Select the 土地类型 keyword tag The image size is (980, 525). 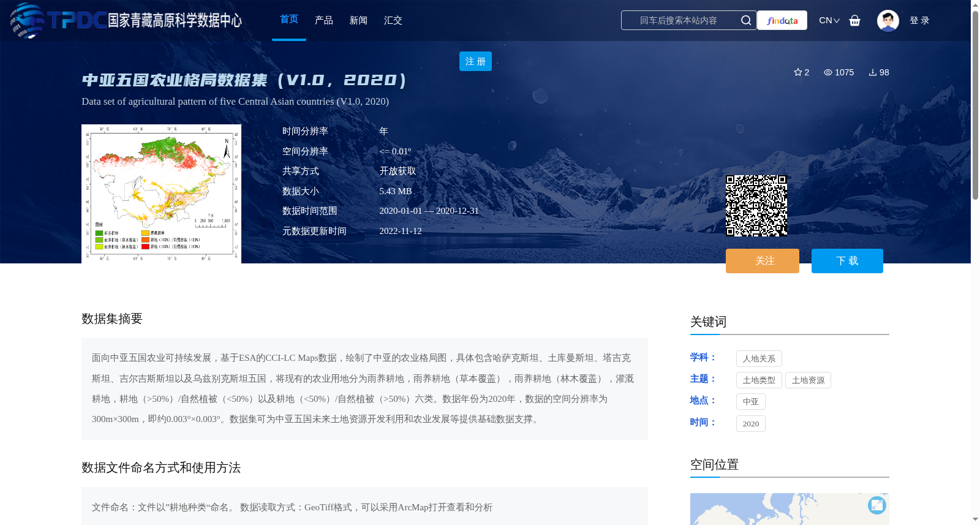(x=759, y=380)
